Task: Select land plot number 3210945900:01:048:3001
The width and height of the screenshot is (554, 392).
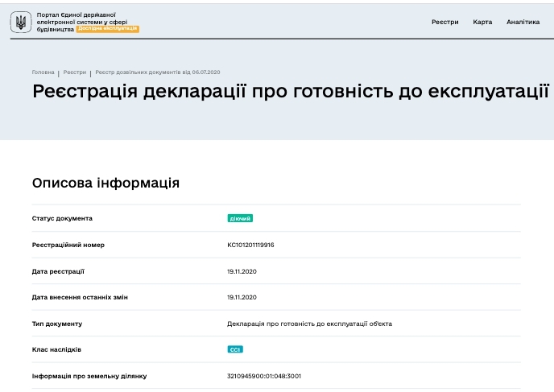Action: pyautogui.click(x=264, y=376)
